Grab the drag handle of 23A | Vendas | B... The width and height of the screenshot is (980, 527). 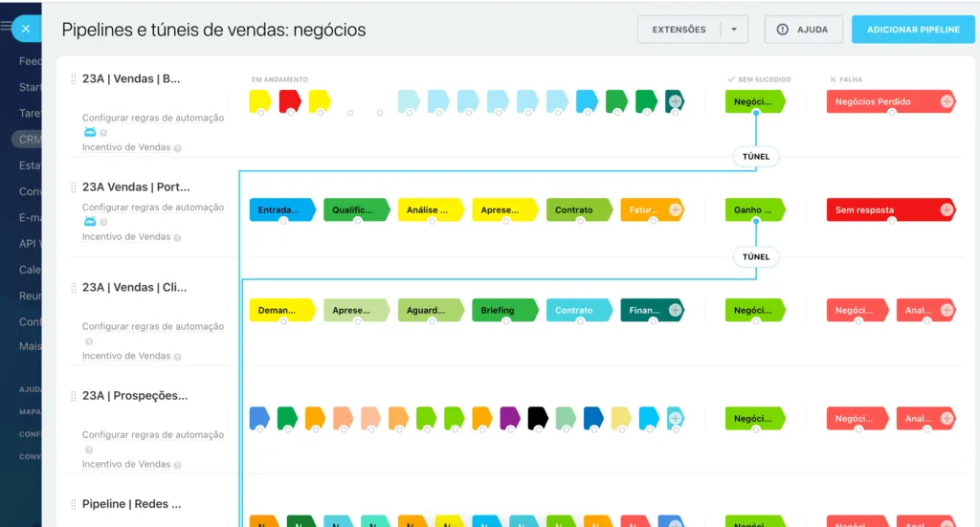73,79
